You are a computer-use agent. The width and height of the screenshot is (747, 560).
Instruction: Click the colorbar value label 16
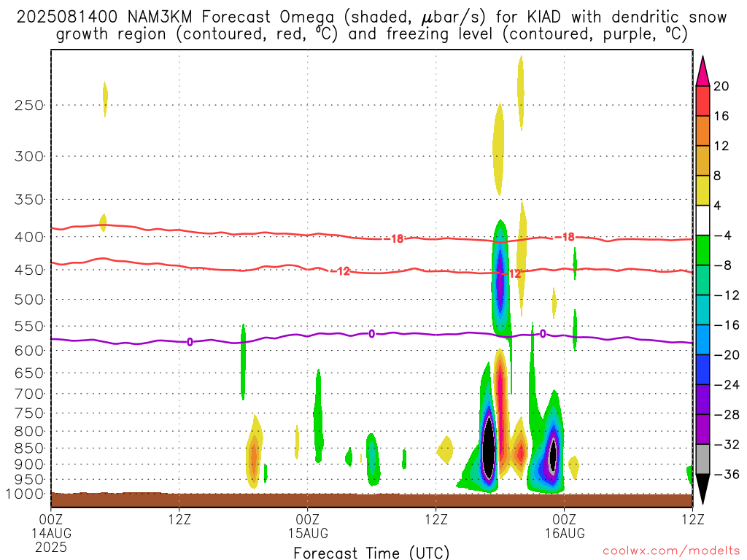pyautogui.click(x=721, y=116)
